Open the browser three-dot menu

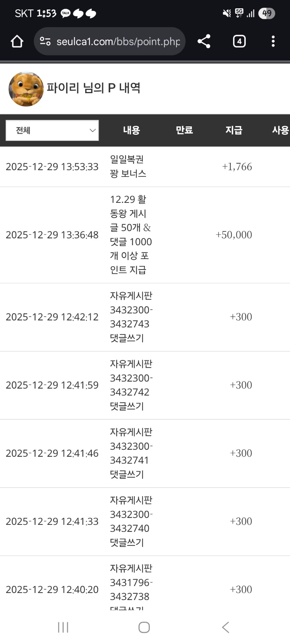point(273,41)
